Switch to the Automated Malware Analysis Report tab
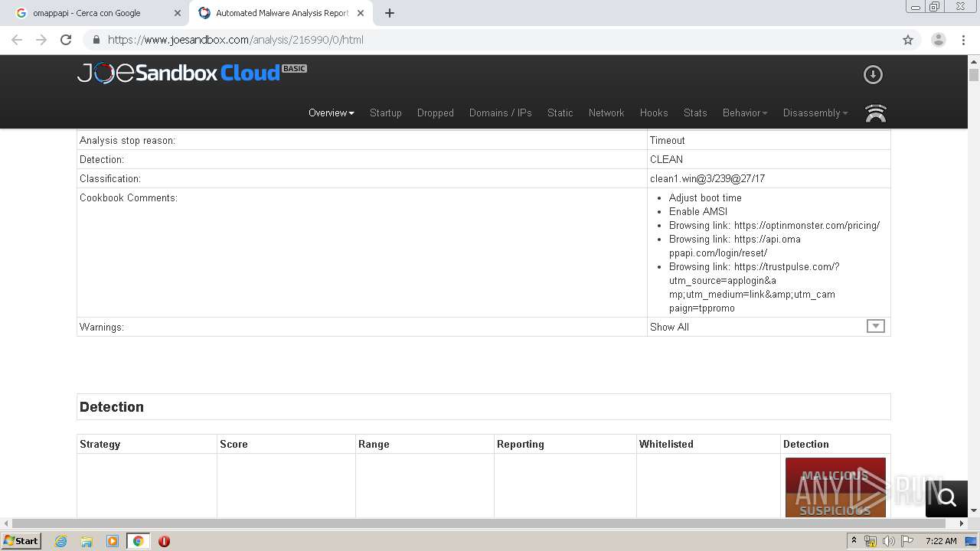The width and height of the screenshot is (980, 551). point(280,13)
